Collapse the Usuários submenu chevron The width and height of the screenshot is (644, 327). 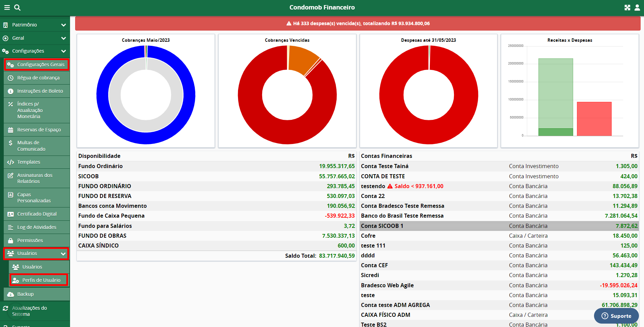(63, 254)
